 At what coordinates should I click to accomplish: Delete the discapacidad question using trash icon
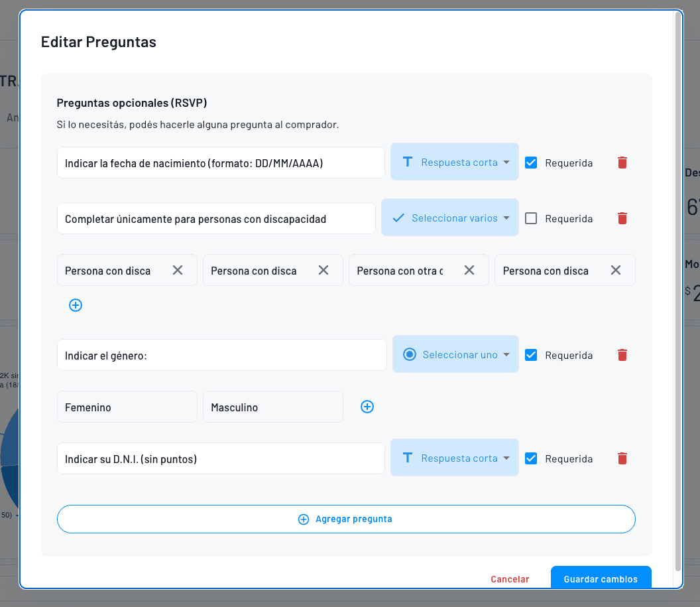(x=622, y=218)
